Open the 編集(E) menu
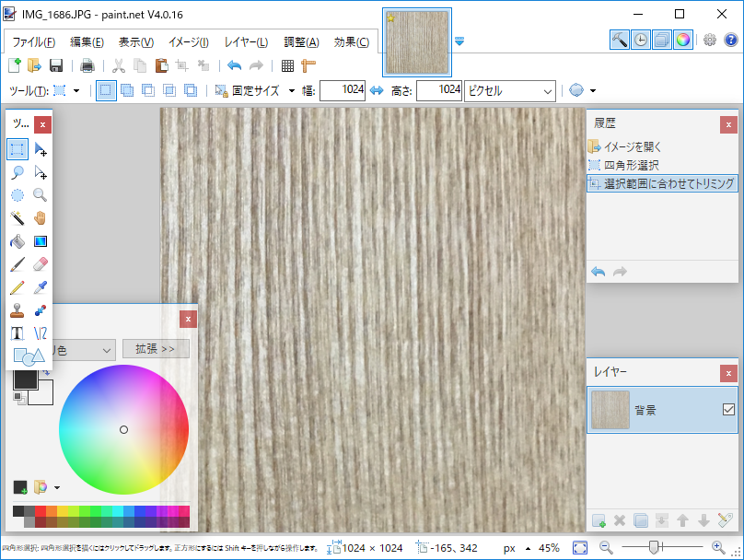This screenshot has width=744, height=560. click(x=87, y=42)
